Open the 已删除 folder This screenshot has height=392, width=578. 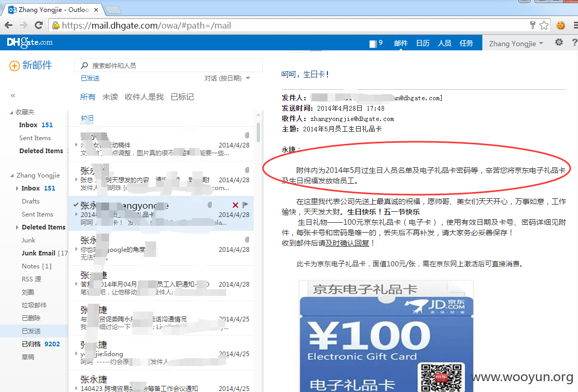click(31, 318)
